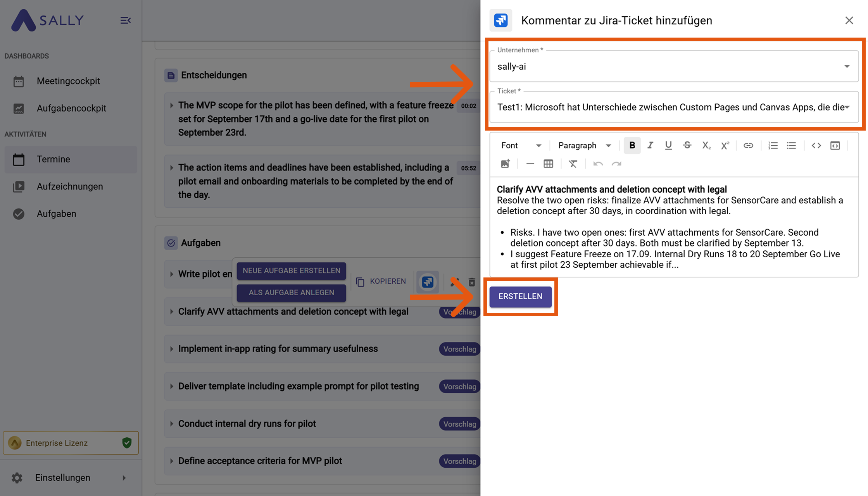Open Meetingcockpit dashboard
The height and width of the screenshot is (496, 868).
(71, 81)
